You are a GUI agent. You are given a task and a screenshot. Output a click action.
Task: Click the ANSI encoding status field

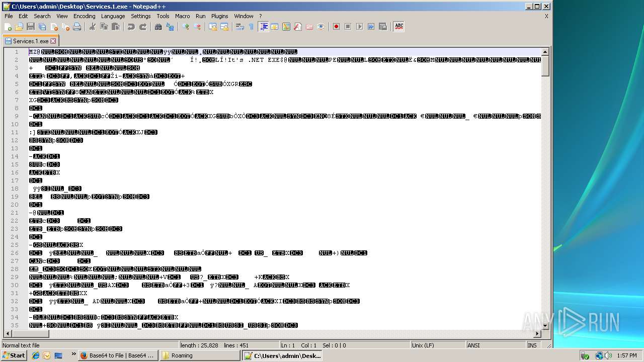pyautogui.click(x=496, y=345)
